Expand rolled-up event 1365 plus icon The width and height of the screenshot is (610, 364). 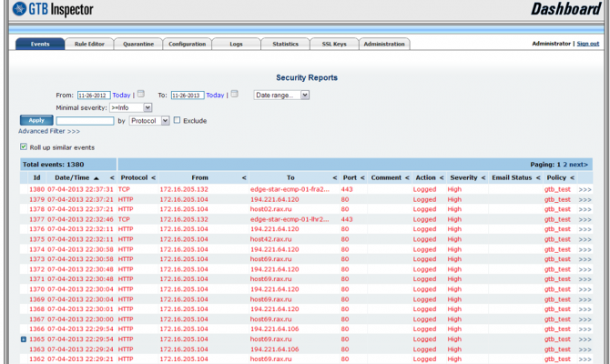(x=24, y=339)
